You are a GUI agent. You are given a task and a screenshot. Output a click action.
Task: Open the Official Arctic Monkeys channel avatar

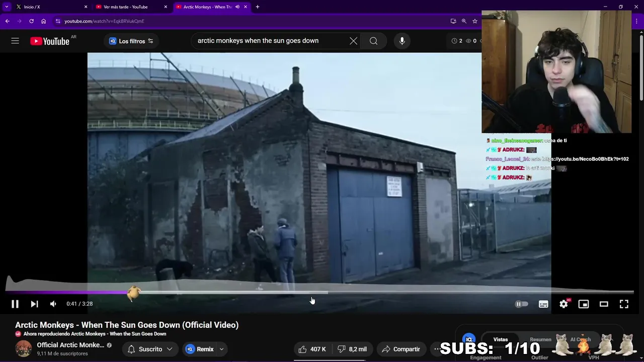[x=23, y=349]
